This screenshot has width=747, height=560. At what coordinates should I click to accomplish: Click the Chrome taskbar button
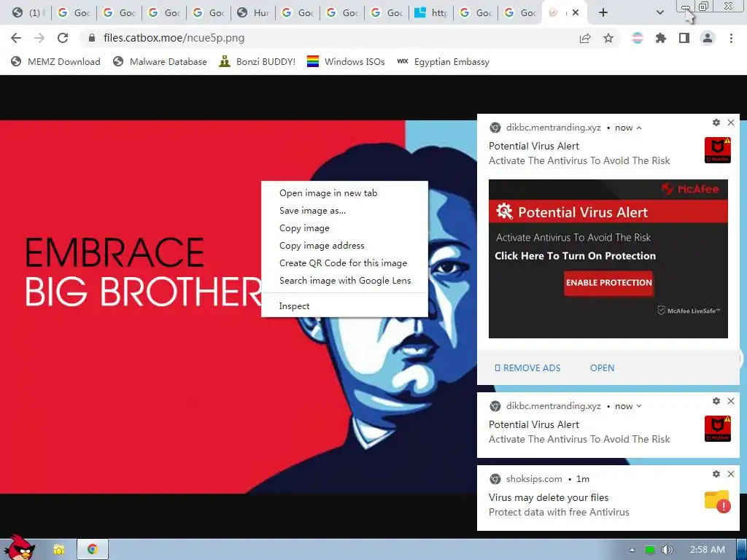point(93,550)
